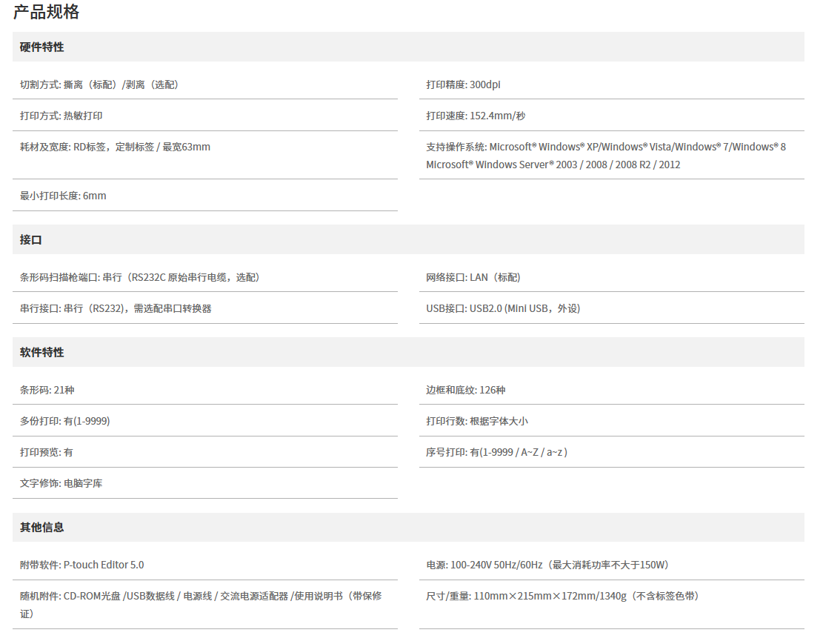
Task: Click the 尺寸/重量 specification row
Action: tap(562, 596)
